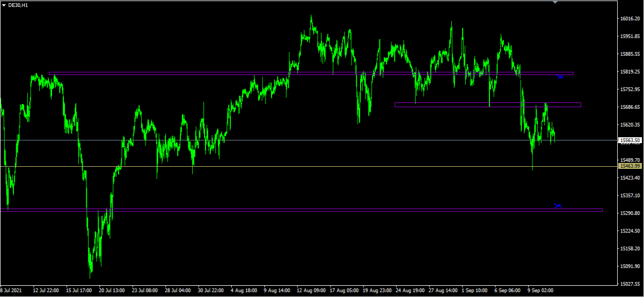This screenshot has height=297, width=644.
Task: Click the 15752.95 price scale value
Action: (630, 90)
